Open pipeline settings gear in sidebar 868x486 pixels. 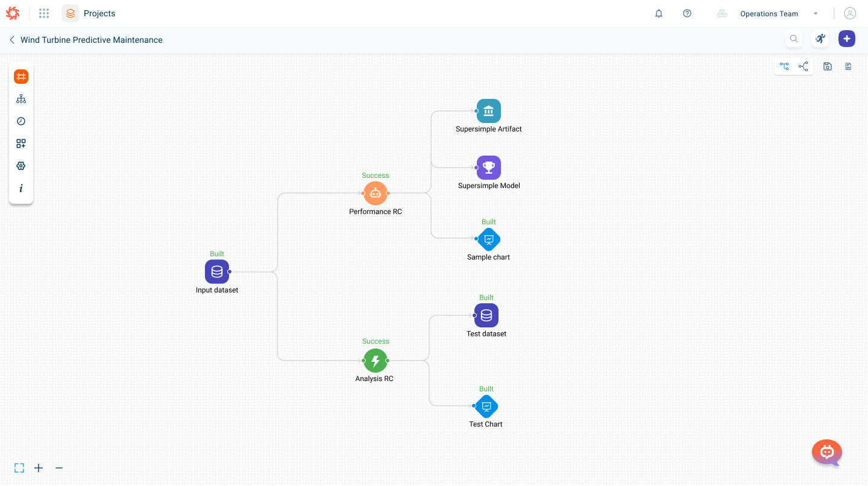click(21, 165)
